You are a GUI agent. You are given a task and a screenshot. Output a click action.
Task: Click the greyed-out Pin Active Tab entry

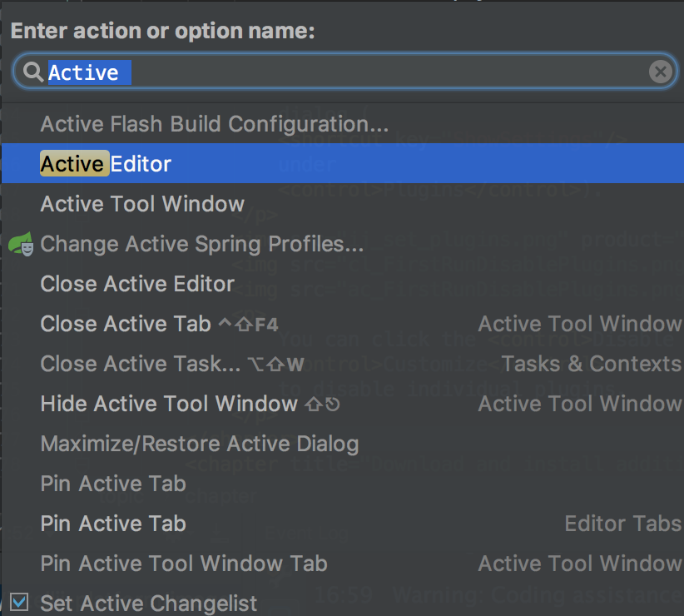pyautogui.click(x=113, y=484)
